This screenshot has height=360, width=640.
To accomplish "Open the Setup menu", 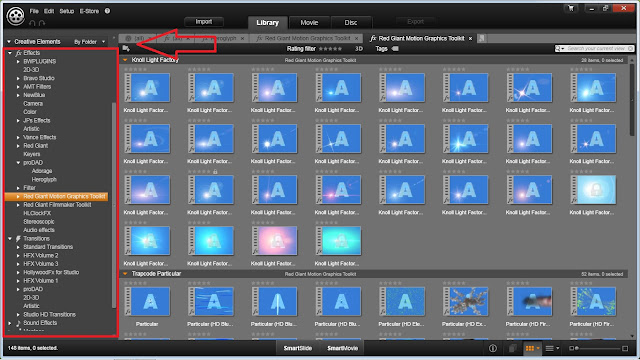I will point(67,11).
